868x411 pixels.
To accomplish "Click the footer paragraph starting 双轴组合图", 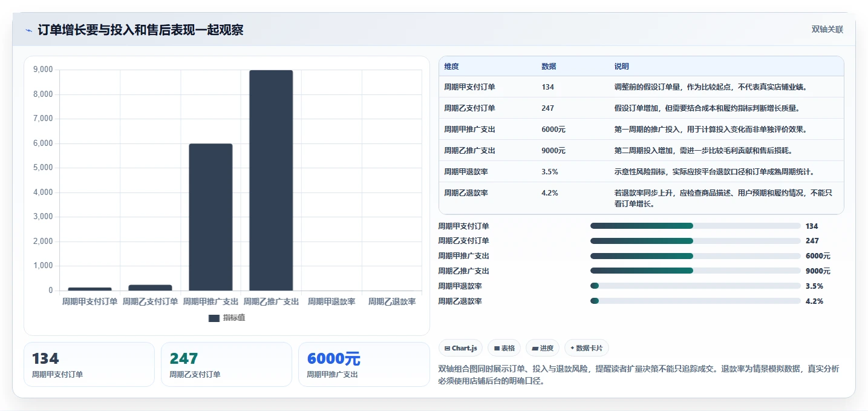I will coord(638,375).
